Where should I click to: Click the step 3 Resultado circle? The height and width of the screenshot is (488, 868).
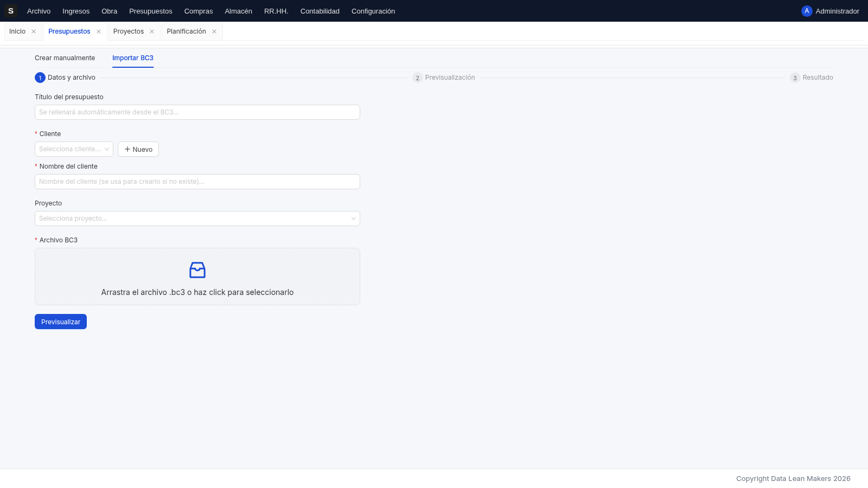[x=795, y=78]
